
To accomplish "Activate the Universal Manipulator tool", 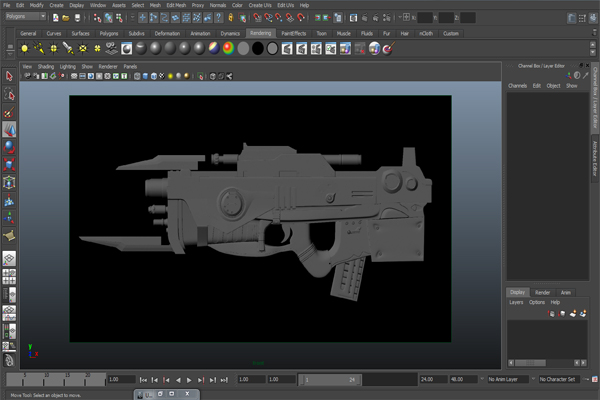I will pyautogui.click(x=9, y=183).
